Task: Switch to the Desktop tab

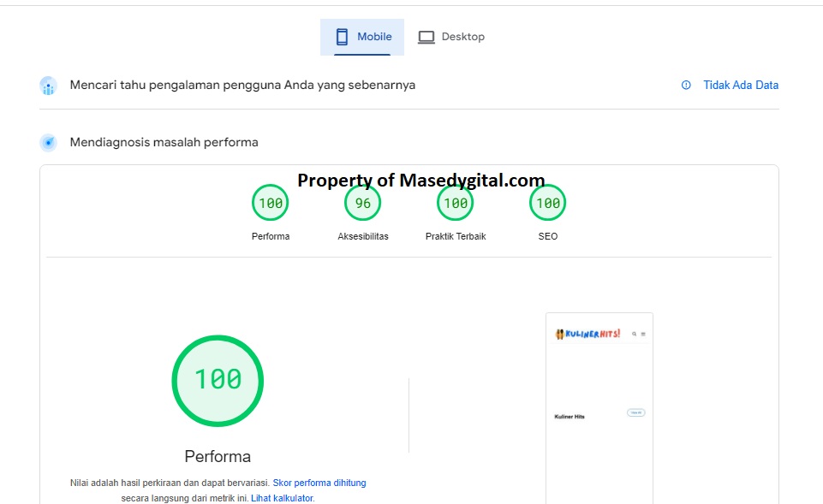Action: pos(451,37)
